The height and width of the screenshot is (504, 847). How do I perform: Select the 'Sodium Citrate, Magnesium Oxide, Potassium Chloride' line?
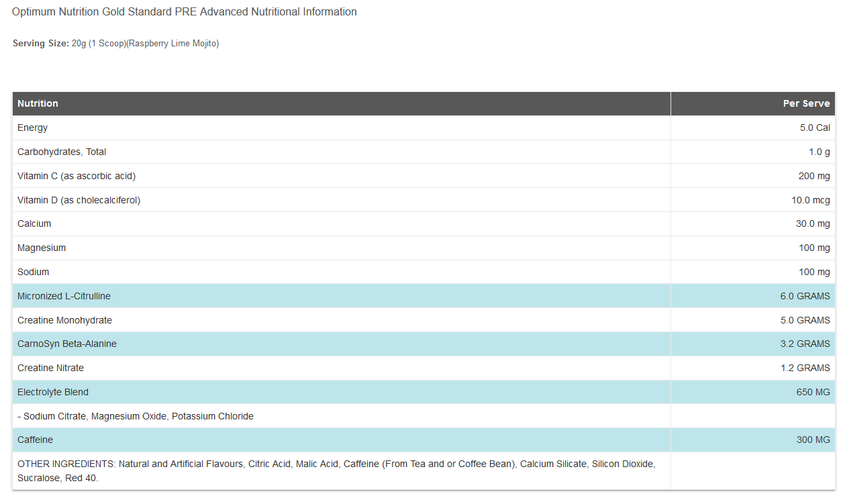136,416
